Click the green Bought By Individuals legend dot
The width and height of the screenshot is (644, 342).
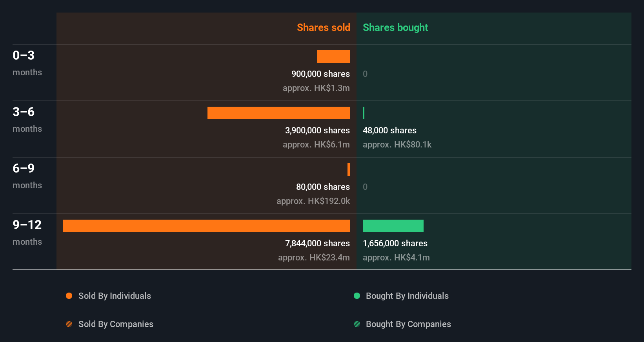(357, 296)
